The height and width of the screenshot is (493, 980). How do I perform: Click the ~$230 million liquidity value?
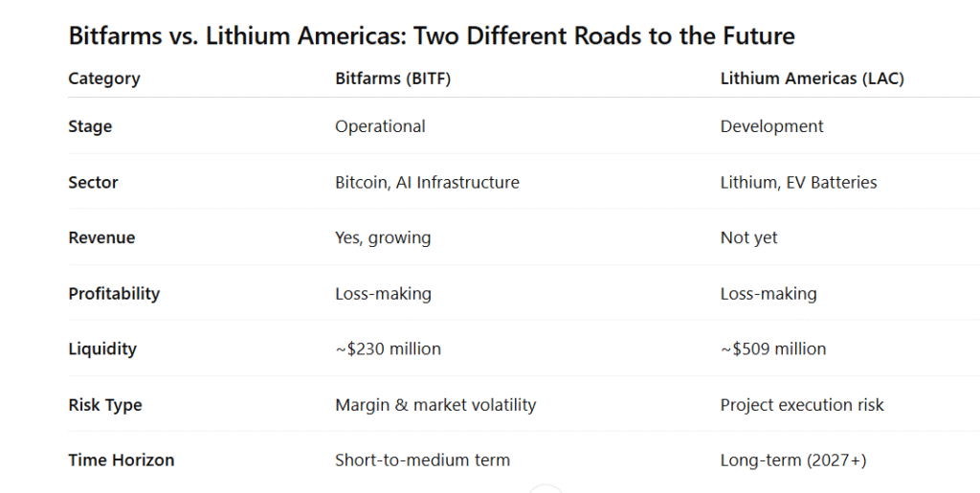(388, 348)
